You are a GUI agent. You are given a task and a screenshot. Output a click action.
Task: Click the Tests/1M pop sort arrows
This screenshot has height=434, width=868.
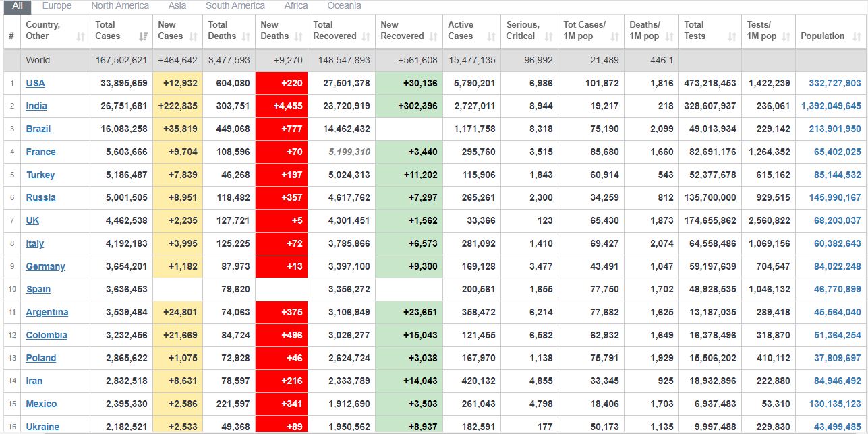tap(786, 37)
